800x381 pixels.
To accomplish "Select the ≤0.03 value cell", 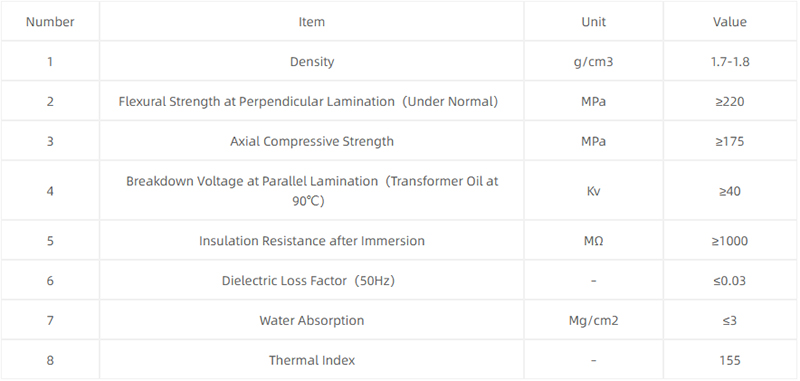I will (x=730, y=280).
